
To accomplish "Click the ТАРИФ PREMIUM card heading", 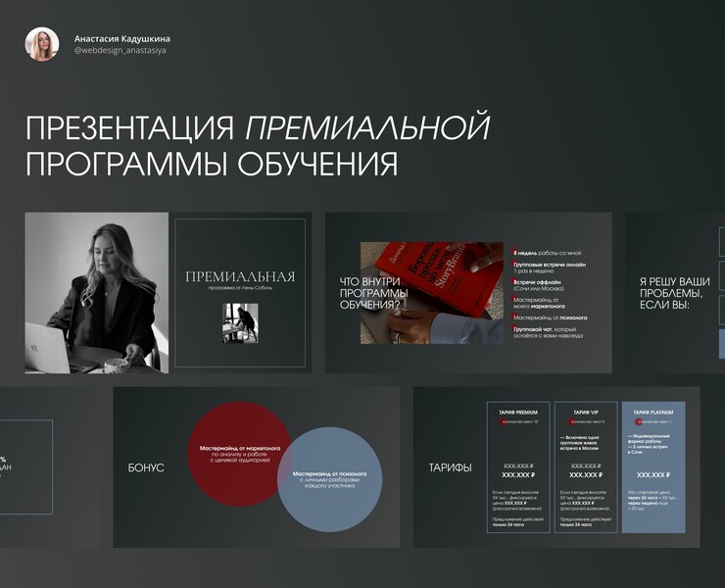I will [518, 413].
